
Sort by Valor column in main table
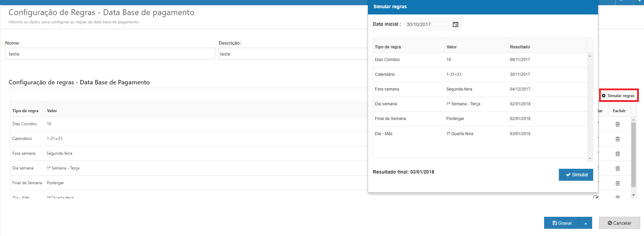pyautogui.click(x=52, y=111)
